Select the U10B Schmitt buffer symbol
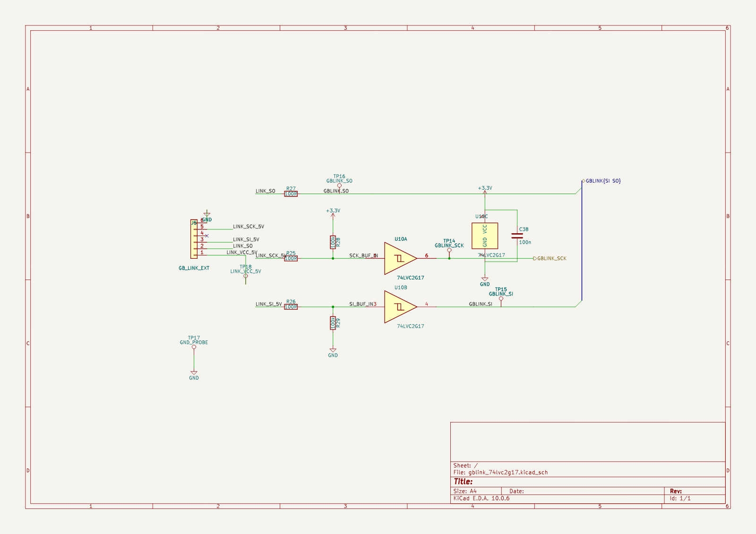 (x=400, y=307)
